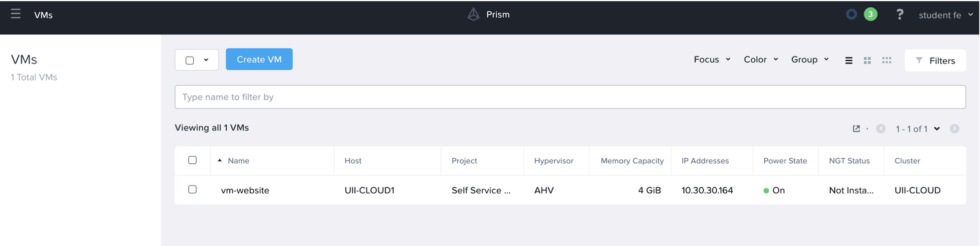Screen dimensions: 980x246
Task: Select the vm-website row checkbox
Action: [x=192, y=189]
